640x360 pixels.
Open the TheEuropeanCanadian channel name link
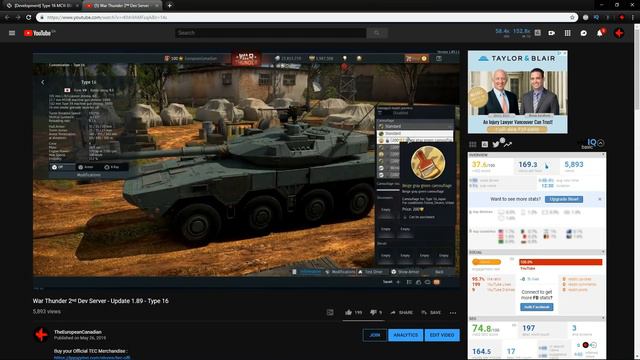pos(78,332)
